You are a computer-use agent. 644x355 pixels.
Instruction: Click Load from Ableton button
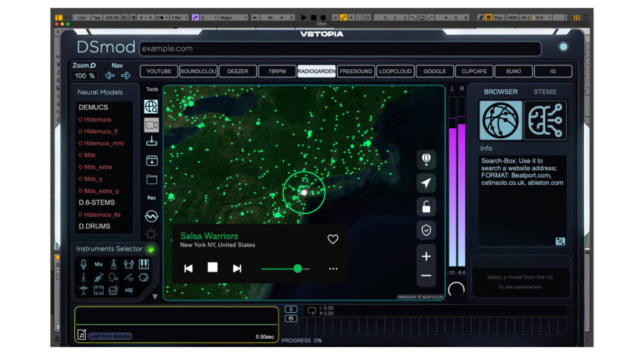pos(110,336)
